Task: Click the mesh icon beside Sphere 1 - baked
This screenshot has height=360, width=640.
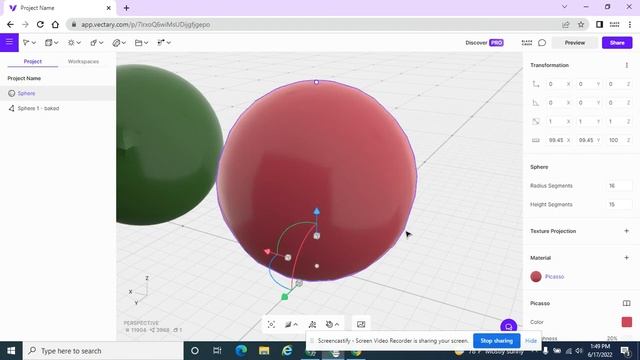Action: click(11, 108)
